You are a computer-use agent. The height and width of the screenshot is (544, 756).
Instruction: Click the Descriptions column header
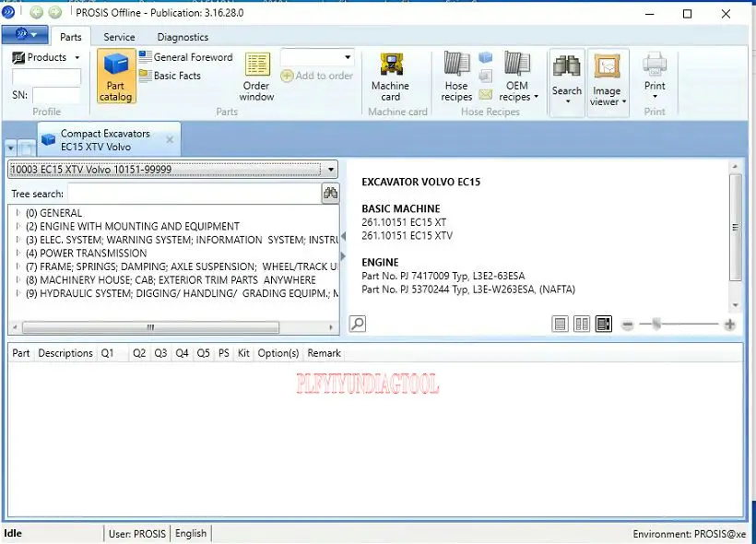pyautogui.click(x=65, y=353)
